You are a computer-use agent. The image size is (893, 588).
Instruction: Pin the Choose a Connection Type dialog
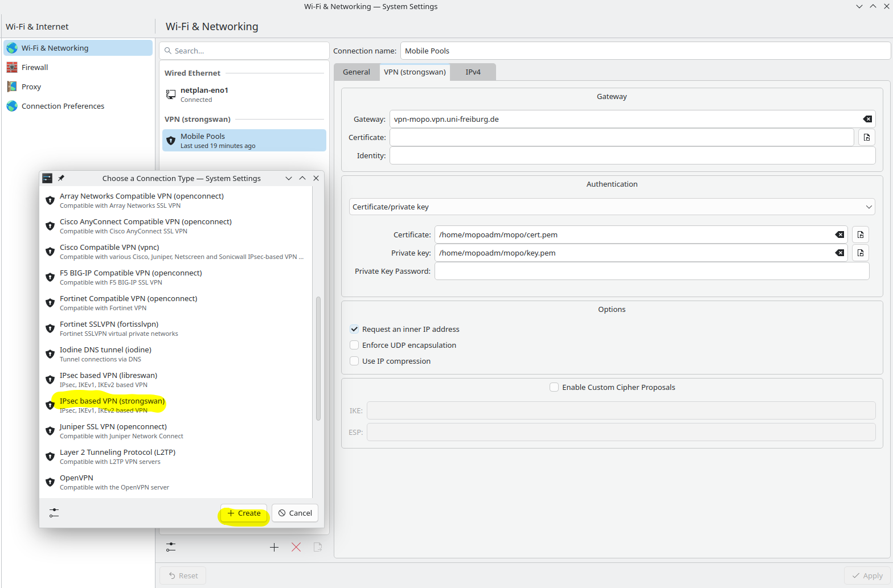[x=62, y=178]
